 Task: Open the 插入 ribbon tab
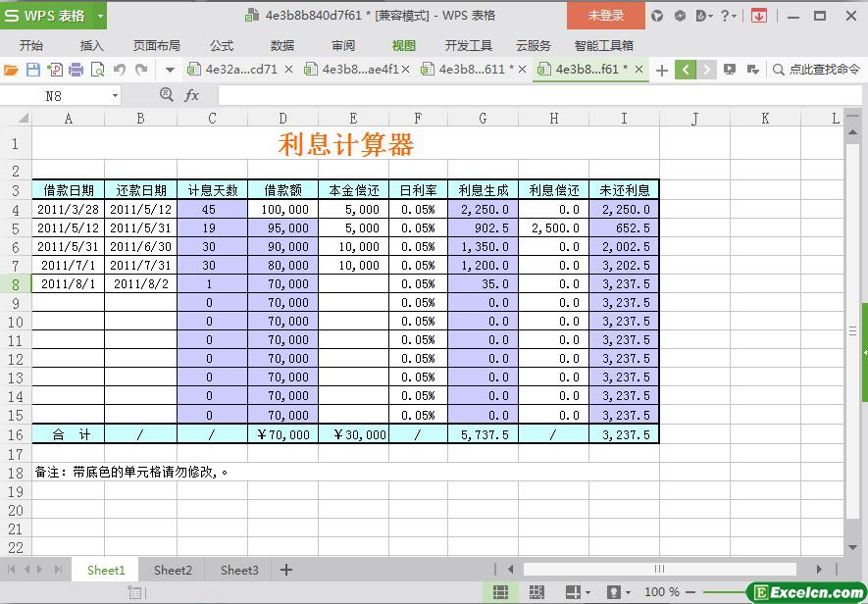[x=91, y=45]
